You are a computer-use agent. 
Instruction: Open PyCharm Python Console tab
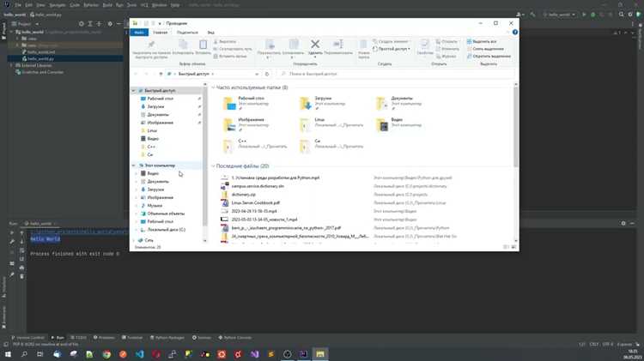coord(235,338)
